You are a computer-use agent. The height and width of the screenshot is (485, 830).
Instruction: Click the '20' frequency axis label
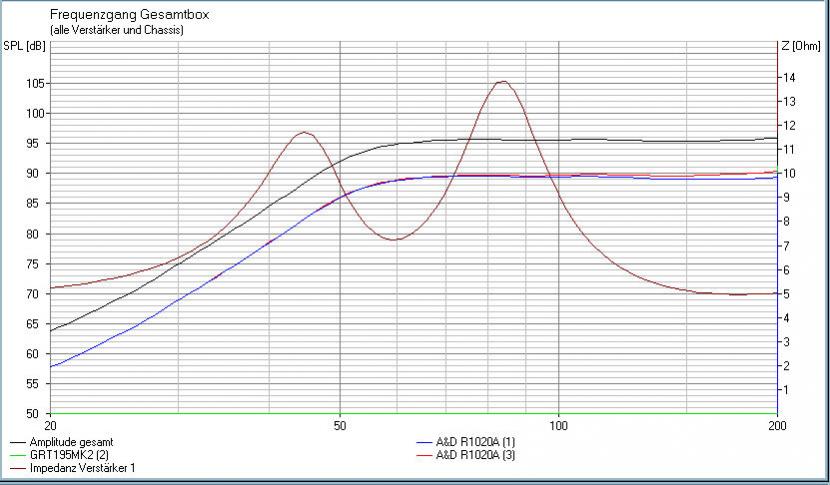[x=51, y=425]
